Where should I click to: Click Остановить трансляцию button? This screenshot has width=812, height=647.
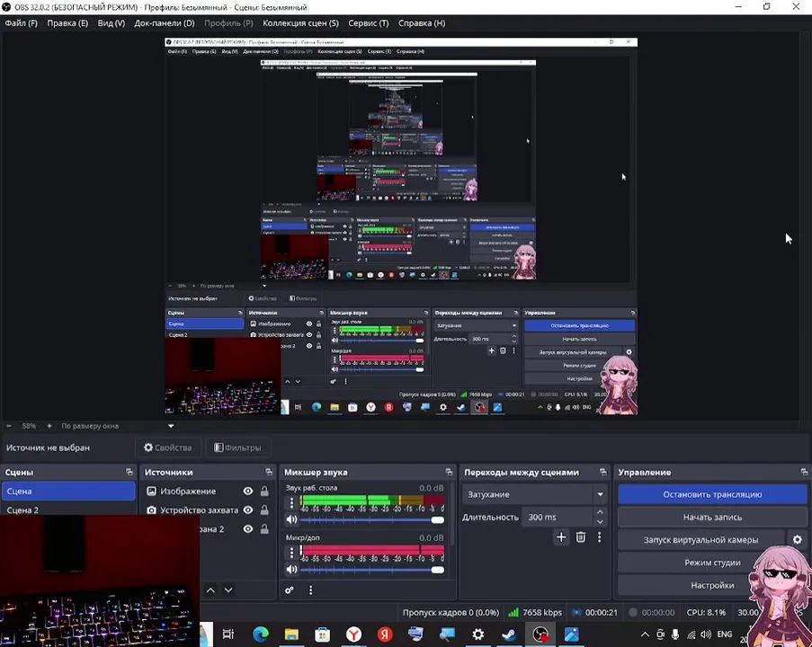click(x=712, y=494)
